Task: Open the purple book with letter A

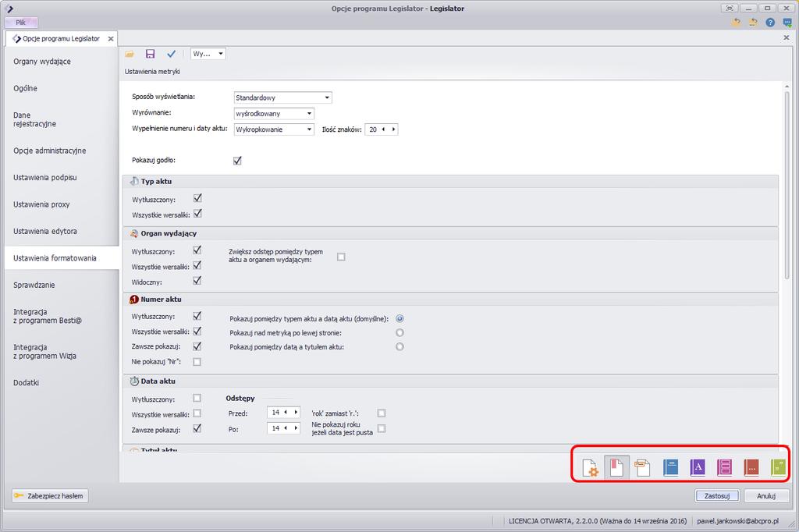Action: pyautogui.click(x=698, y=467)
